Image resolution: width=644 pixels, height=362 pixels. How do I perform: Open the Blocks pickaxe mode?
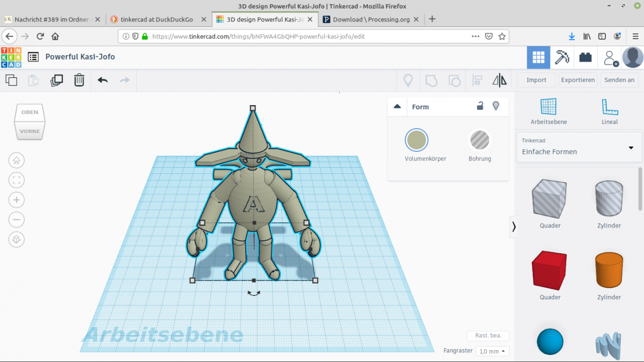click(x=562, y=57)
